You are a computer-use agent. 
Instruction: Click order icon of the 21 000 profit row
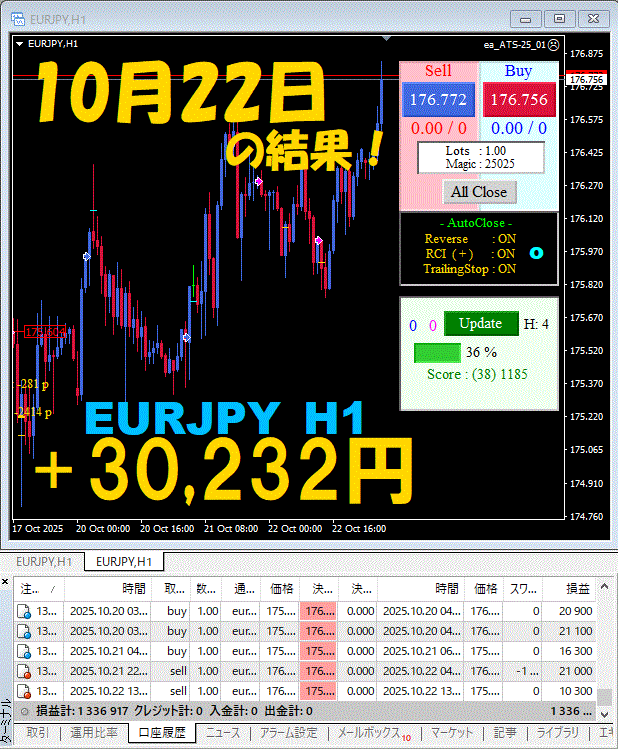[24, 672]
